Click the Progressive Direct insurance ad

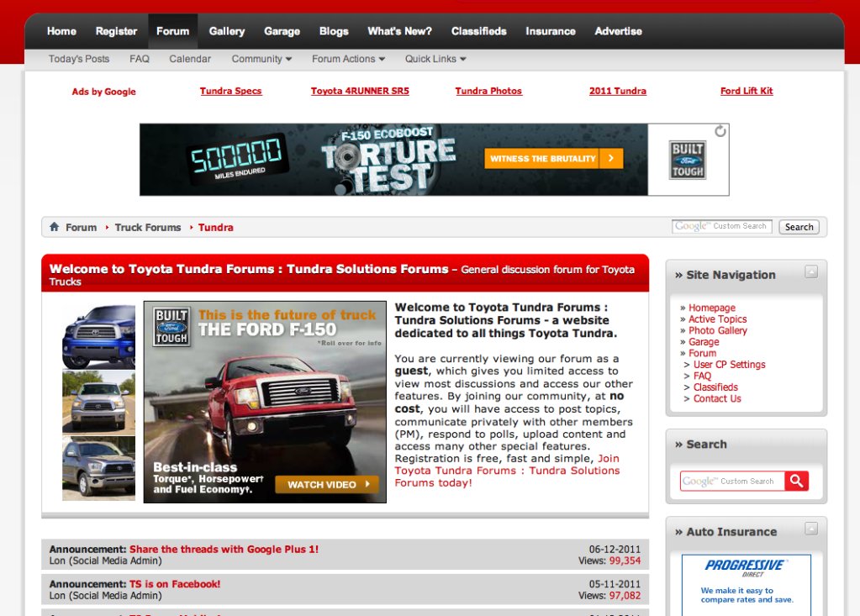point(746,585)
